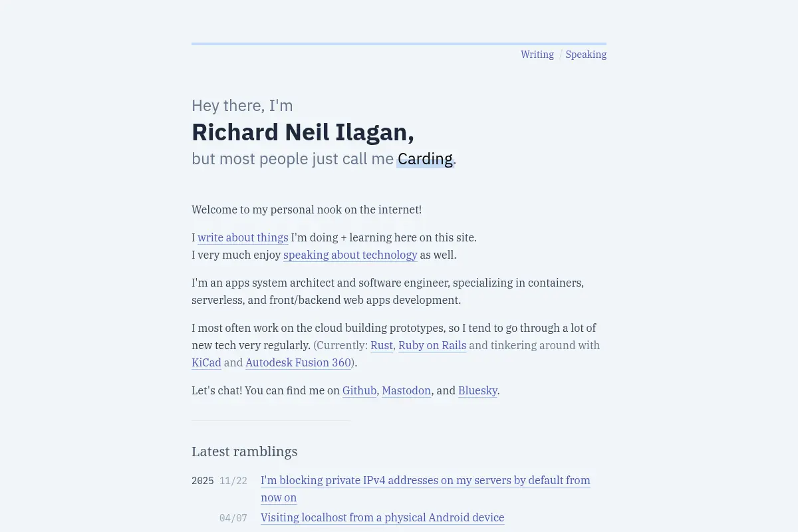The height and width of the screenshot is (532, 798).
Task: Open the Writing navigation link
Action: (537, 55)
